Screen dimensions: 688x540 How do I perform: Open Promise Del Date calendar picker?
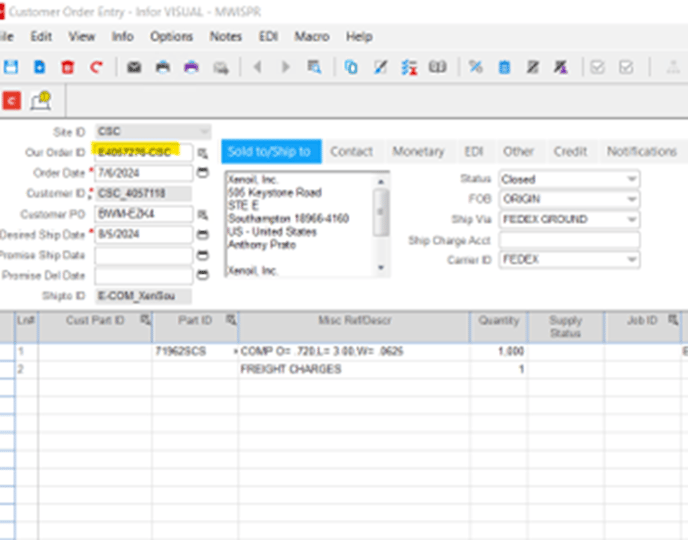[x=202, y=275]
